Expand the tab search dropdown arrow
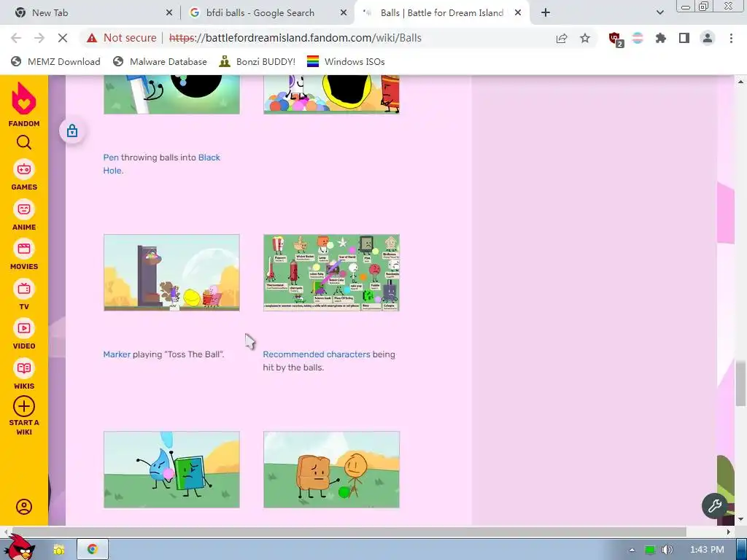 659,13
